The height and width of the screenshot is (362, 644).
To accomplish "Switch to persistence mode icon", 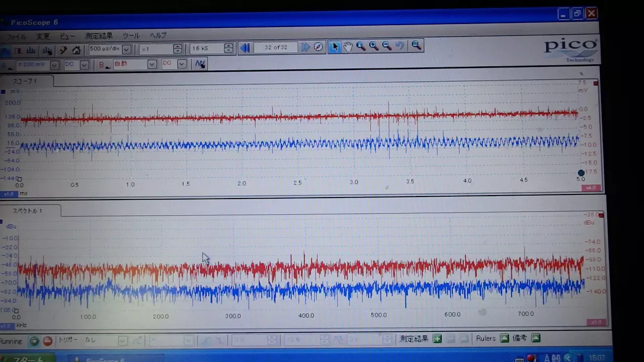I will click(18, 51).
